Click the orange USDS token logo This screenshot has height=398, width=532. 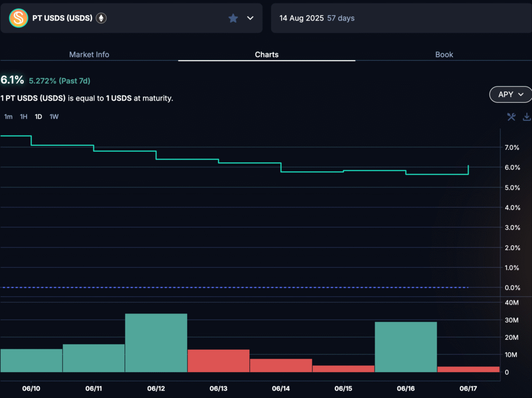click(18, 18)
